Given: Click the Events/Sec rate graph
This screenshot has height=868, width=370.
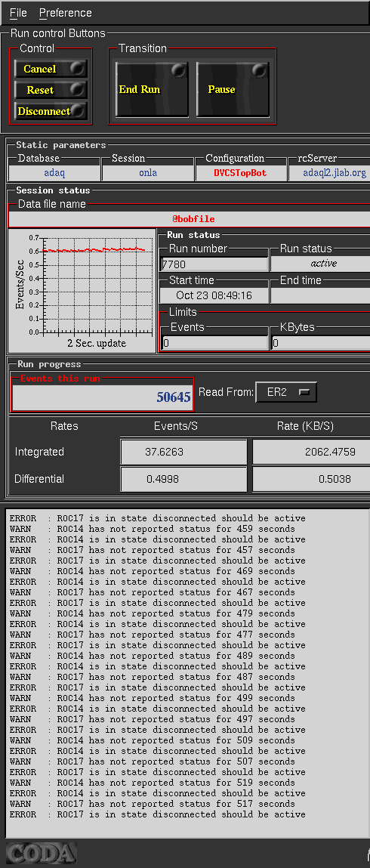Looking at the screenshot, I should click(82, 291).
